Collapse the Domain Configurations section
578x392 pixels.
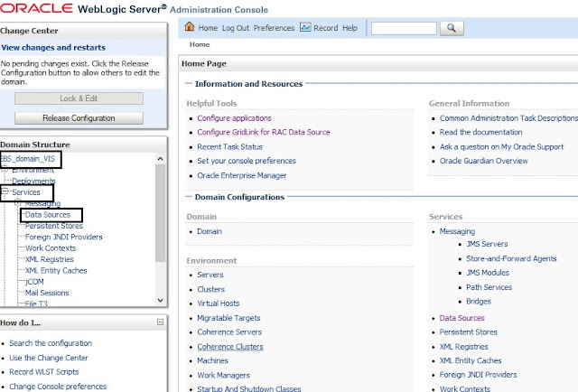coord(187,197)
